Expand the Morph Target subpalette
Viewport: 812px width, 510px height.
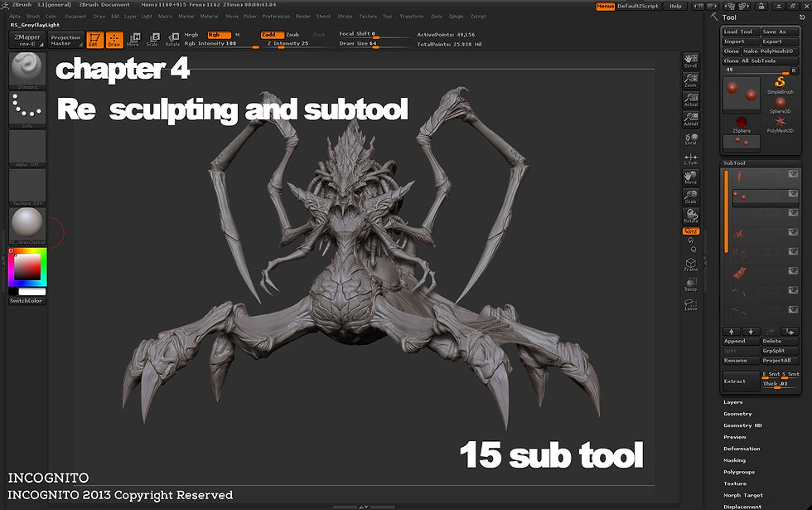click(743, 496)
